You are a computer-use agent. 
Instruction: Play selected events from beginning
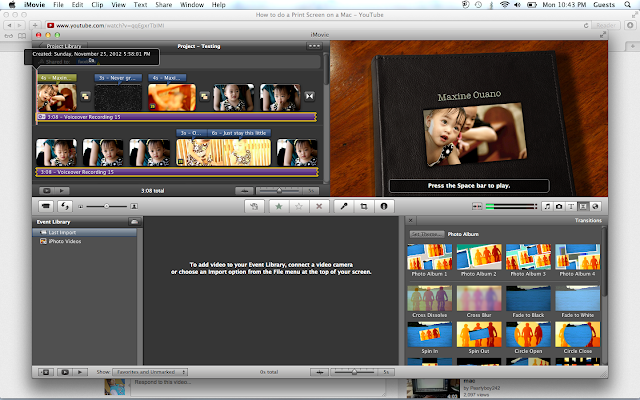pos(80,372)
